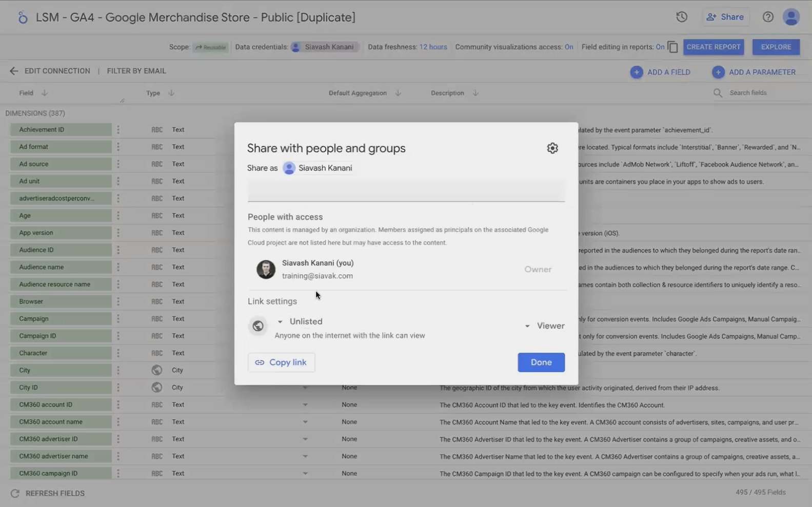This screenshot has width=812, height=507.
Task: Toggle Community visualizations access On
Action: point(569,47)
